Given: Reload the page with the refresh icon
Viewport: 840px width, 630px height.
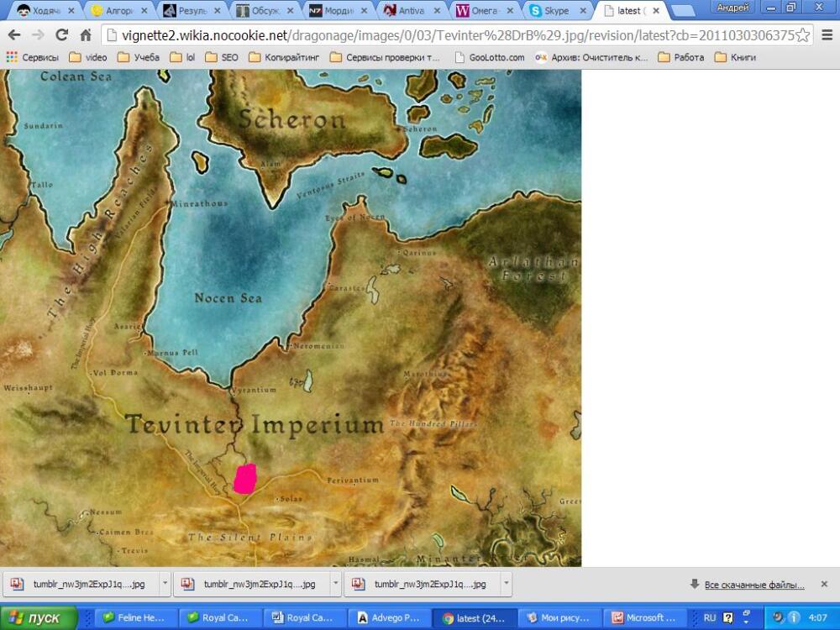Looking at the screenshot, I should pyautogui.click(x=61, y=35).
